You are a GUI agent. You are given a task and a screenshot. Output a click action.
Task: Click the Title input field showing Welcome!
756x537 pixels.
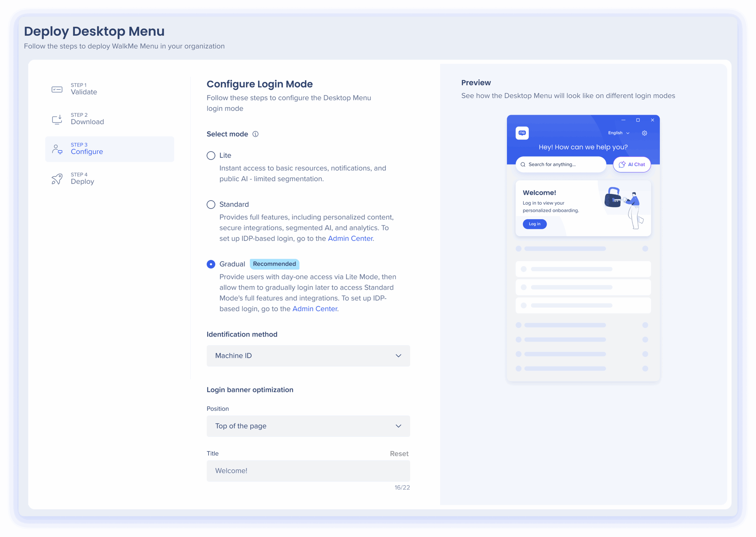pyautogui.click(x=308, y=471)
